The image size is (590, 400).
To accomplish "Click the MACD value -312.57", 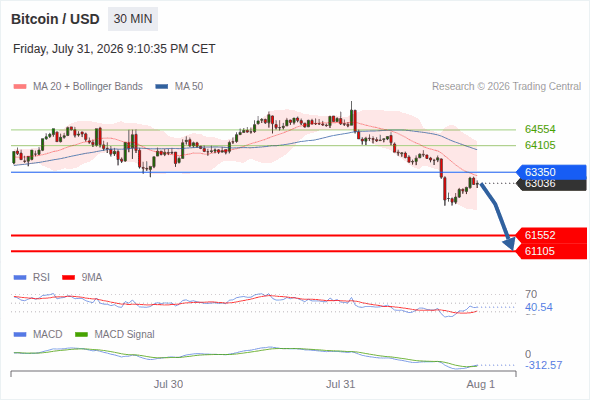I will pos(544,365).
